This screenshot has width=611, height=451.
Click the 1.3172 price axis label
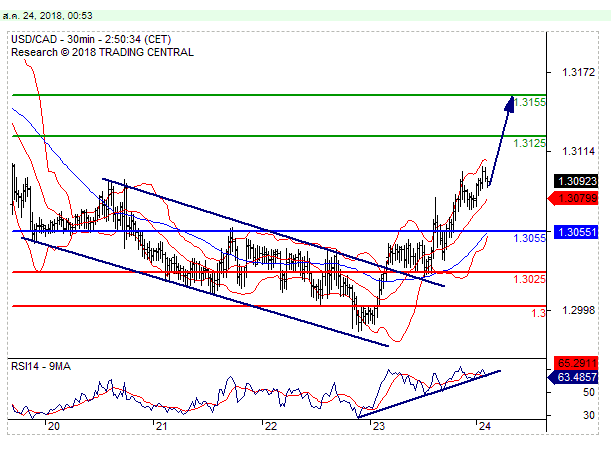pyautogui.click(x=579, y=72)
